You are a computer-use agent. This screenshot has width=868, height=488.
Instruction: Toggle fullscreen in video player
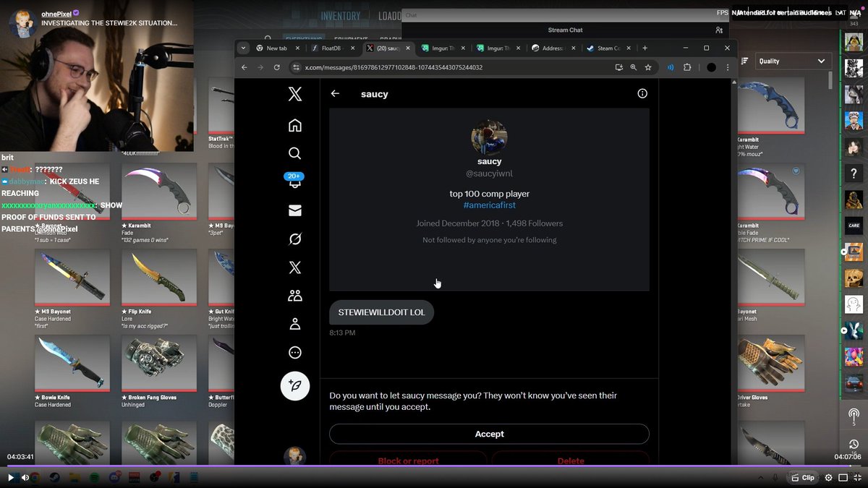857,478
